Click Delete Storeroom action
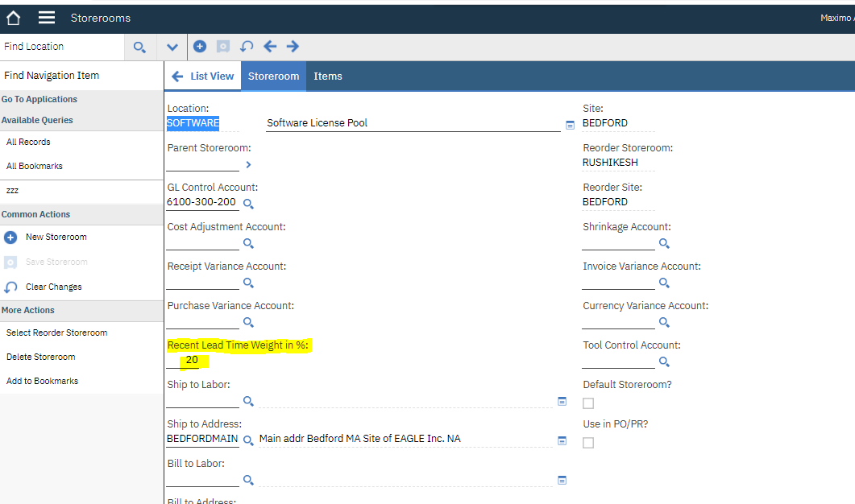This screenshot has height=504, width=855. point(41,357)
